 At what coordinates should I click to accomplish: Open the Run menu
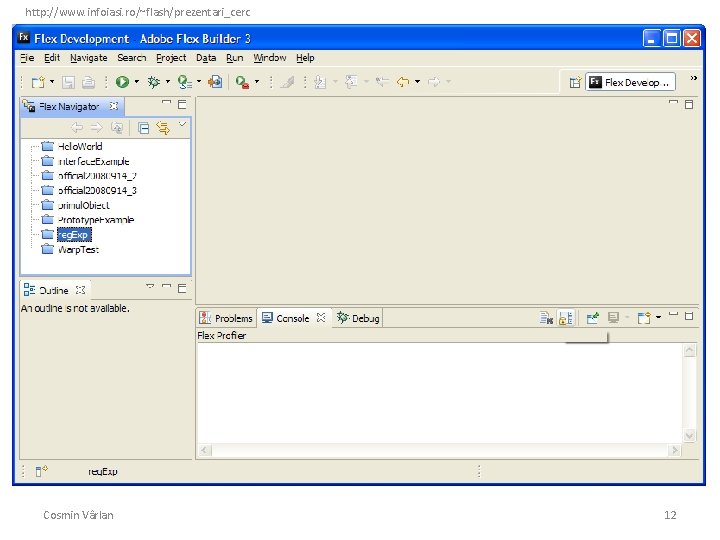point(235,58)
